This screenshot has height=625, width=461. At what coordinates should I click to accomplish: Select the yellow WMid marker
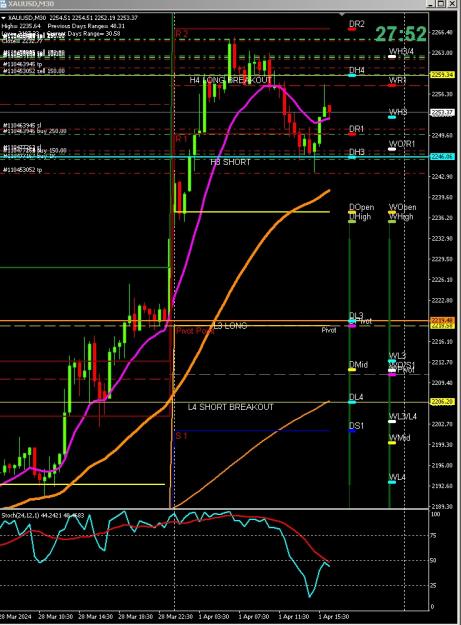point(392,442)
